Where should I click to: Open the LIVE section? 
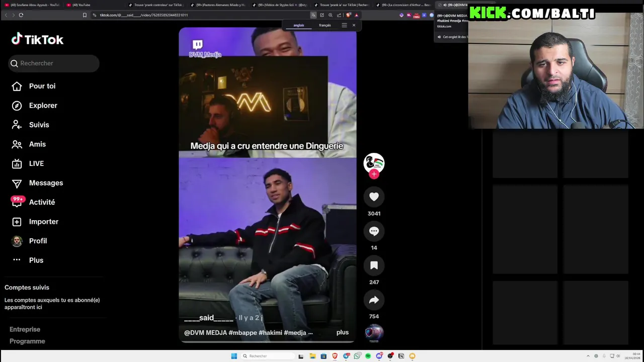36,163
